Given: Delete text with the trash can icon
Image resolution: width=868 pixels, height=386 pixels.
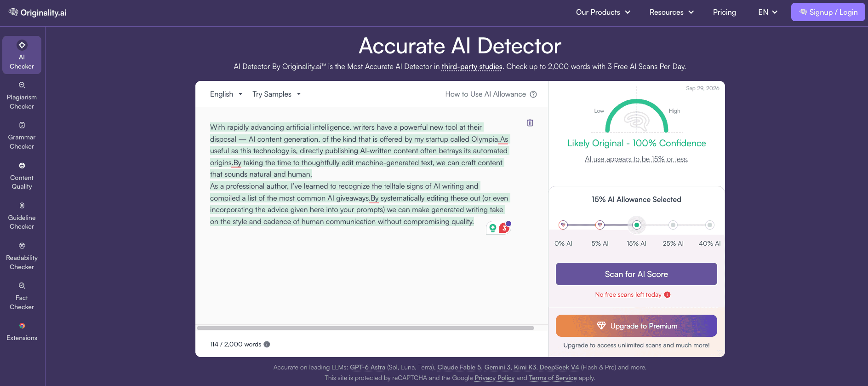Looking at the screenshot, I should [x=530, y=123].
